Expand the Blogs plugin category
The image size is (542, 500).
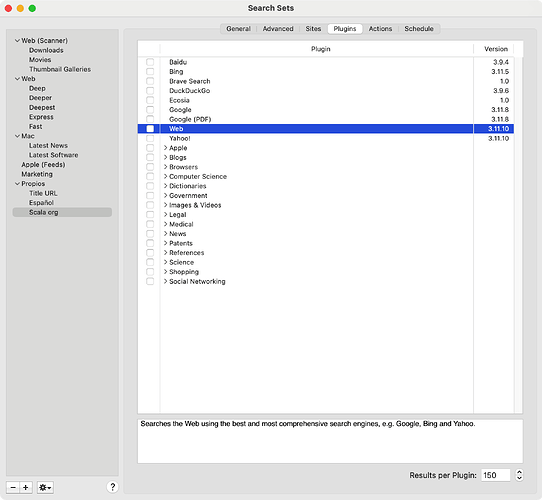pyautogui.click(x=166, y=157)
